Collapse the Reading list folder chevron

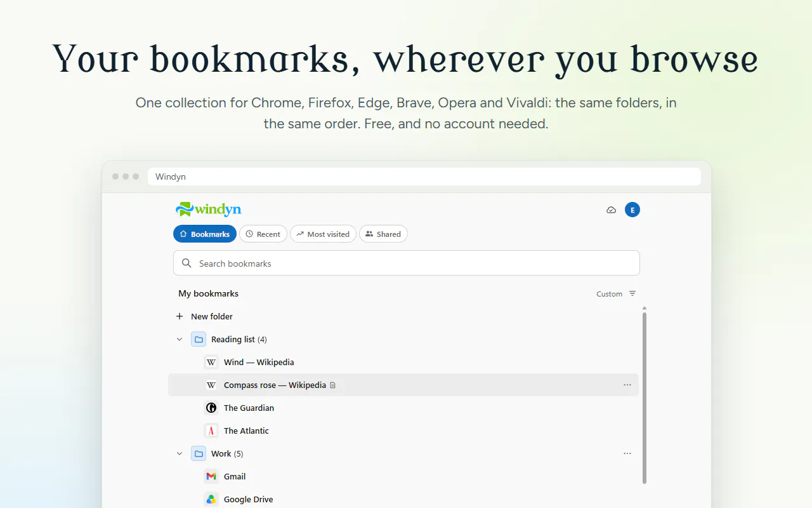coord(180,339)
